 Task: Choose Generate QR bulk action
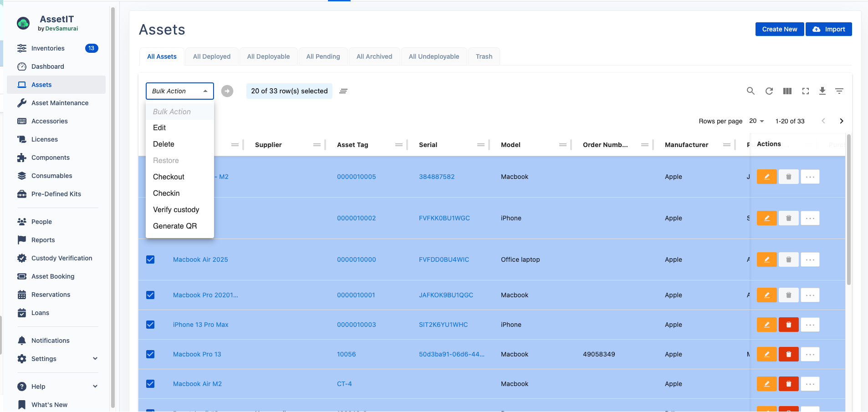tap(180, 226)
